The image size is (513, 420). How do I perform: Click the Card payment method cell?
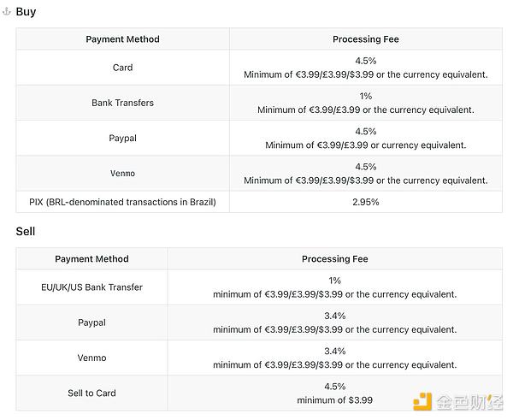[122, 68]
